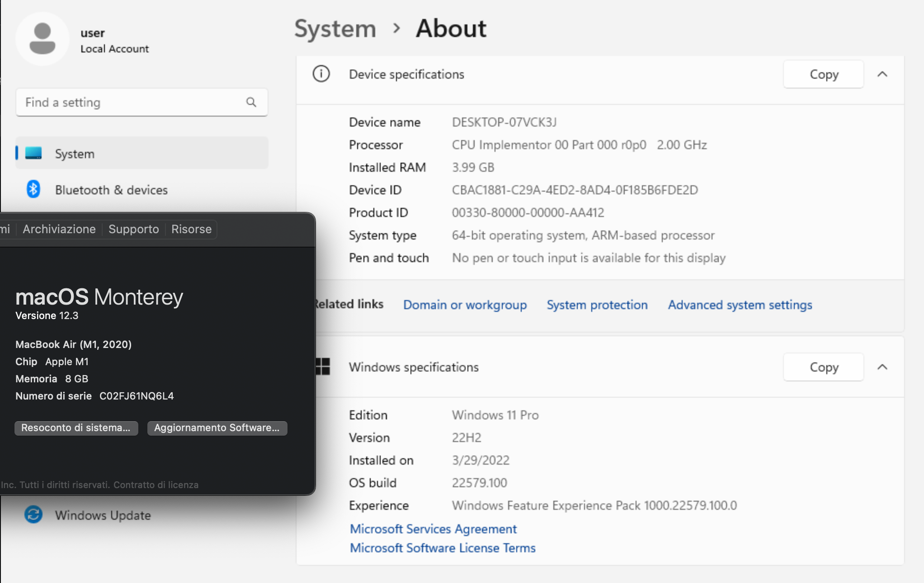This screenshot has width=924, height=583.
Task: Open the Risorse tab
Action: pos(191,229)
